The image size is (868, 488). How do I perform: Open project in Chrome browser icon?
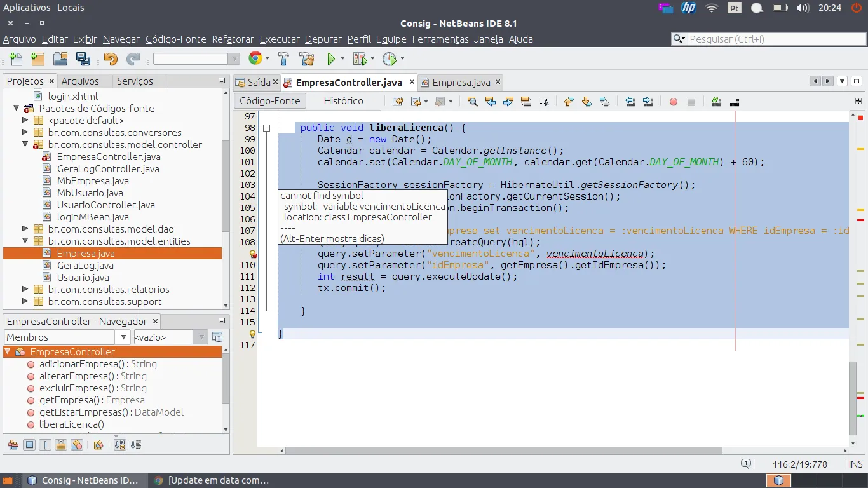coord(255,59)
